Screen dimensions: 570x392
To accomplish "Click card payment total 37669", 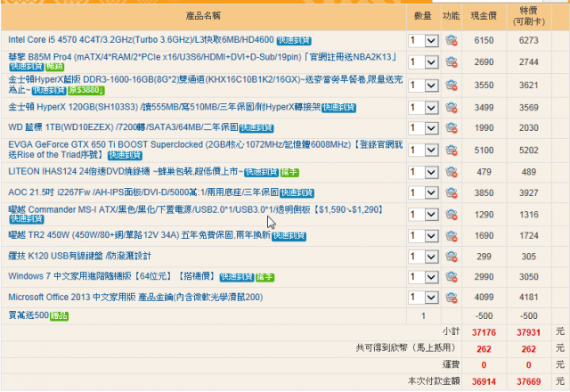I will click(x=528, y=382).
